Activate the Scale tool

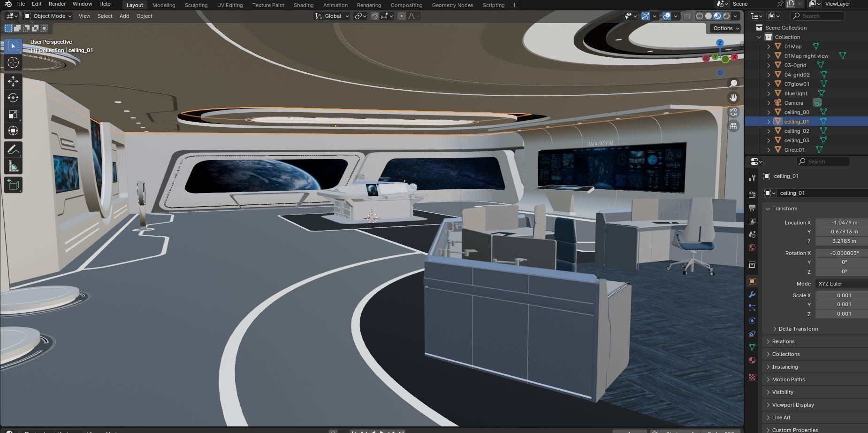point(13,114)
